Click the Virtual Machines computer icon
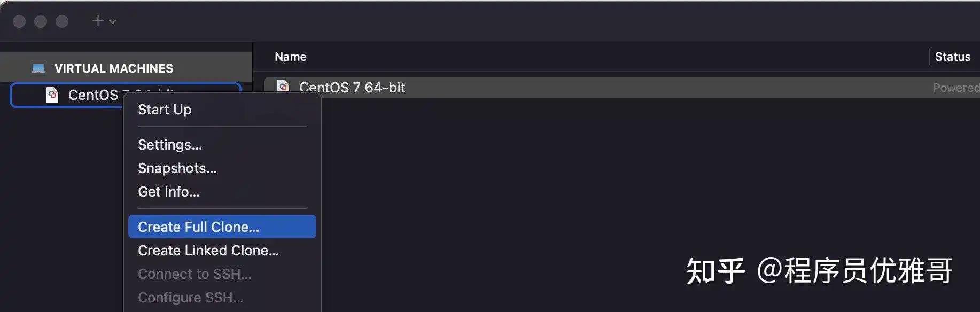 pyautogui.click(x=38, y=68)
